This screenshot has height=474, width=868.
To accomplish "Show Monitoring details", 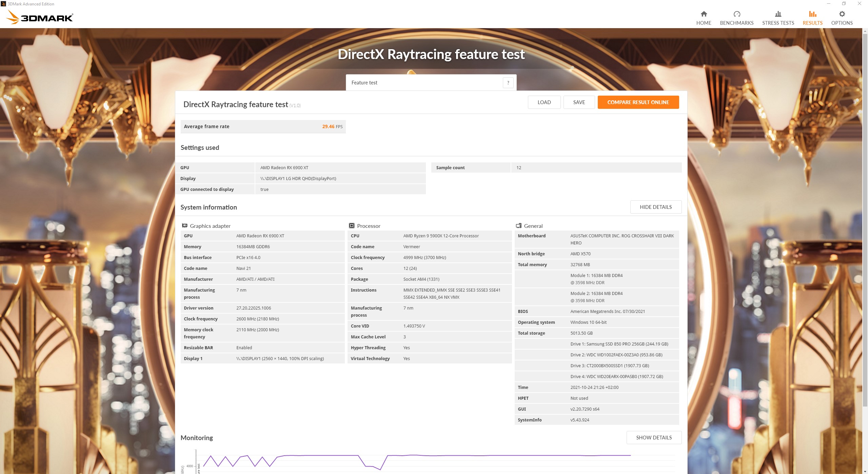I will click(654, 437).
